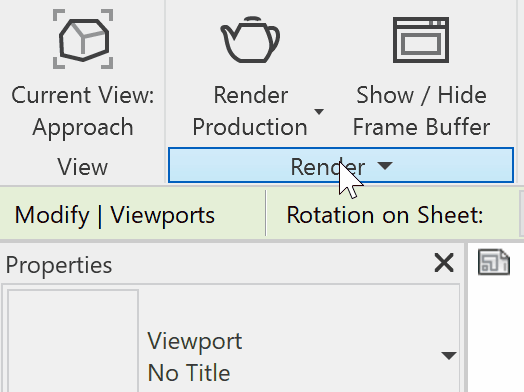Image resolution: width=524 pixels, height=392 pixels.
Task: Click the Rotation on Sheet label
Action: pos(385,215)
